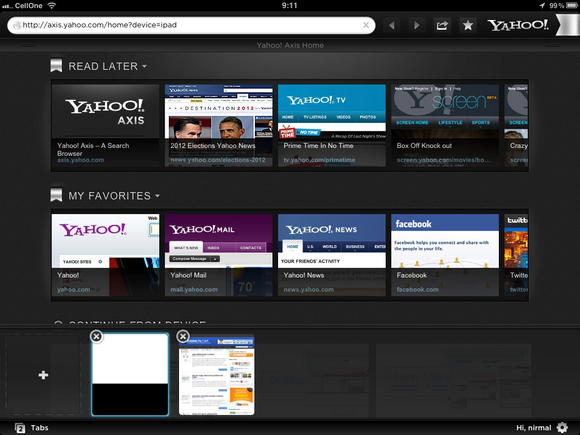Click news.yahoo.com/elections-2012 link

tap(218, 160)
